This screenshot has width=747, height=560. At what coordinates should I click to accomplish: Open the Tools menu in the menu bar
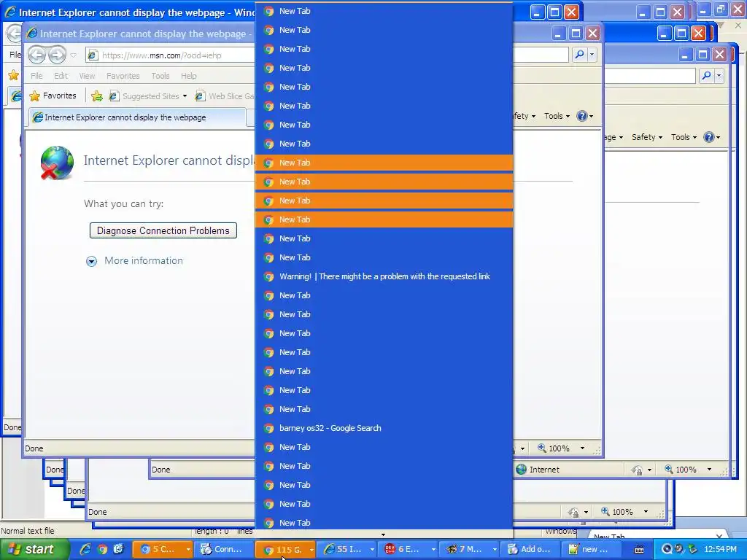point(160,76)
